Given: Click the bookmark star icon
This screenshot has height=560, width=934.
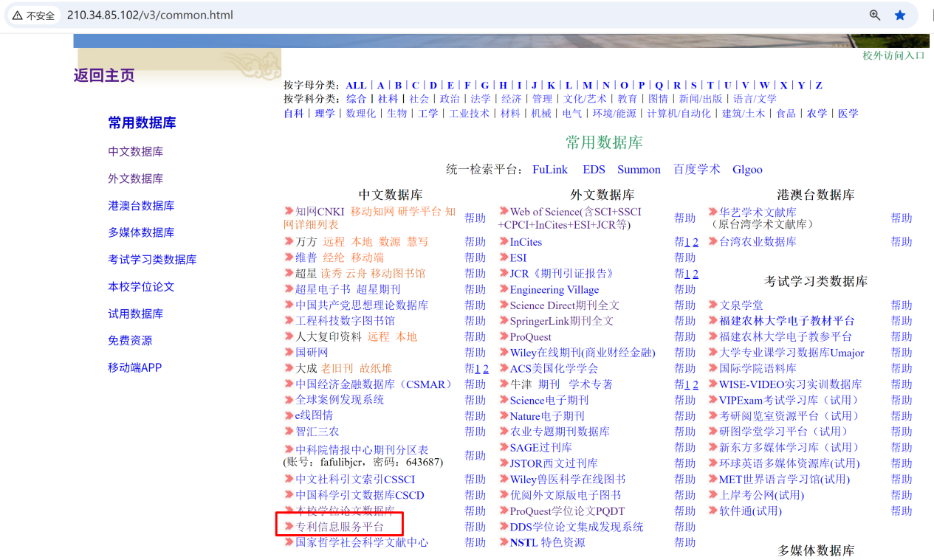Looking at the screenshot, I should point(900,15).
